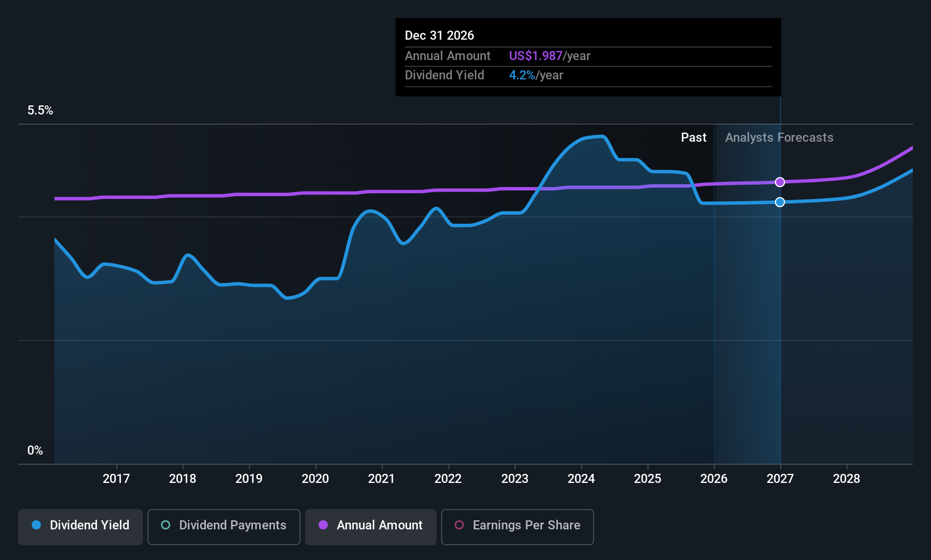
Task: Select the purple data point marker on Annual Amount line
Action: point(780,182)
